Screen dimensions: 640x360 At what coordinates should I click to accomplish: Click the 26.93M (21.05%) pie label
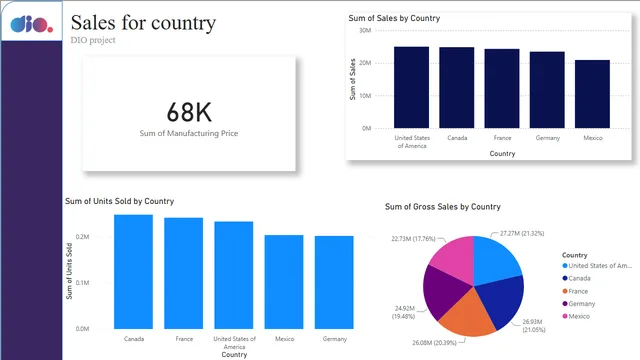(x=534, y=326)
